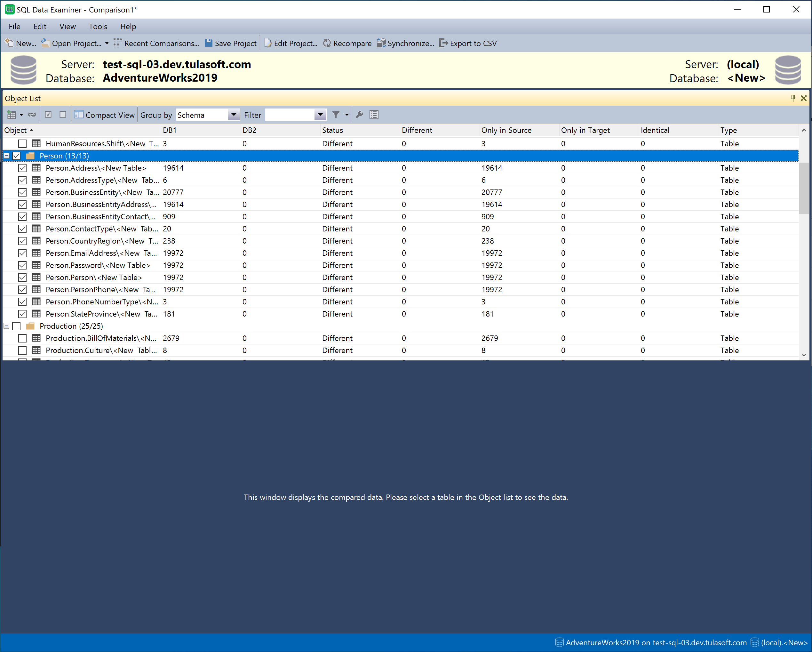This screenshot has height=652, width=812.
Task: Click the Open Project folder icon
Action: 45,43
